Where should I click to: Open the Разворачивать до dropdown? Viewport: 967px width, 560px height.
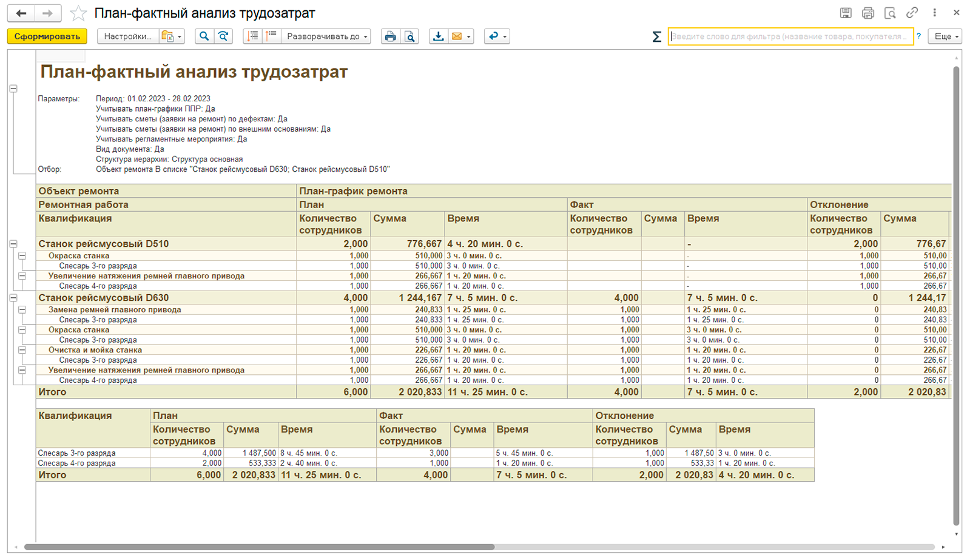(326, 36)
